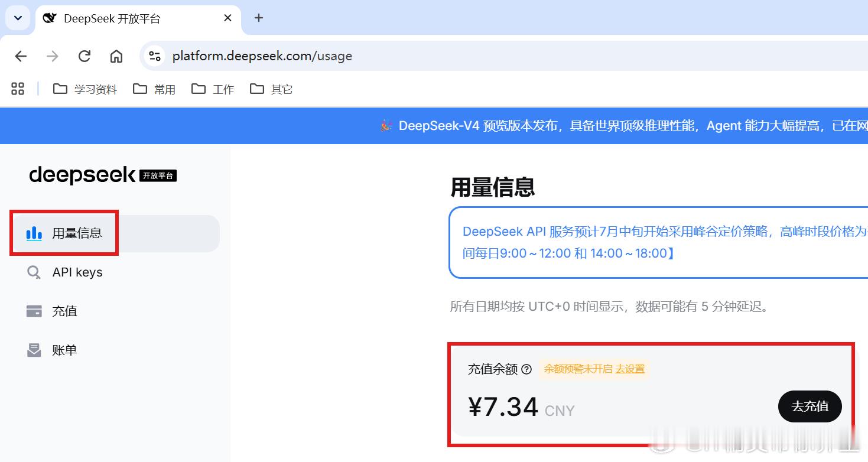Click the envelope icon beside 账单
The image size is (868, 462).
coord(34,350)
